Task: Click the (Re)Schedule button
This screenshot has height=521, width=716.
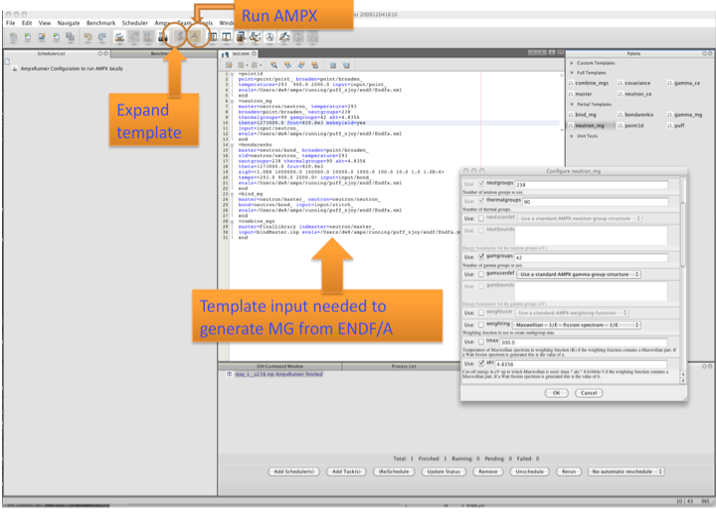Action: (394, 471)
